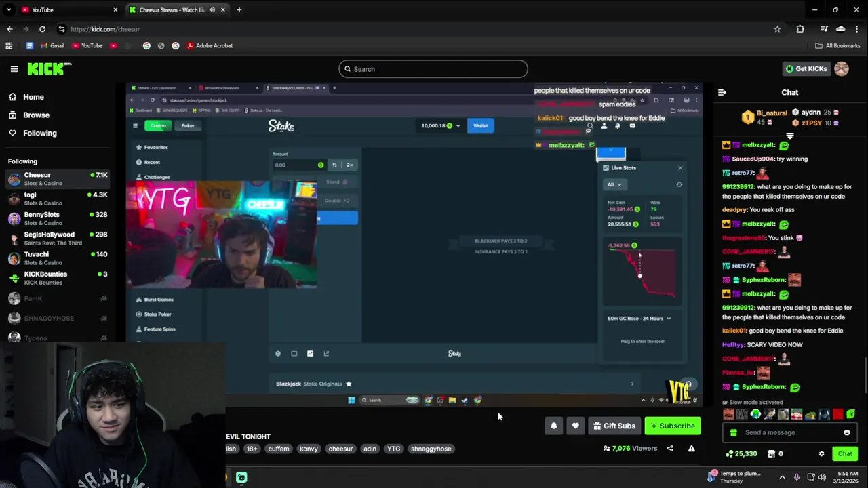Show hidden system tray icons
This screenshot has height=488, width=868.
[782, 477]
